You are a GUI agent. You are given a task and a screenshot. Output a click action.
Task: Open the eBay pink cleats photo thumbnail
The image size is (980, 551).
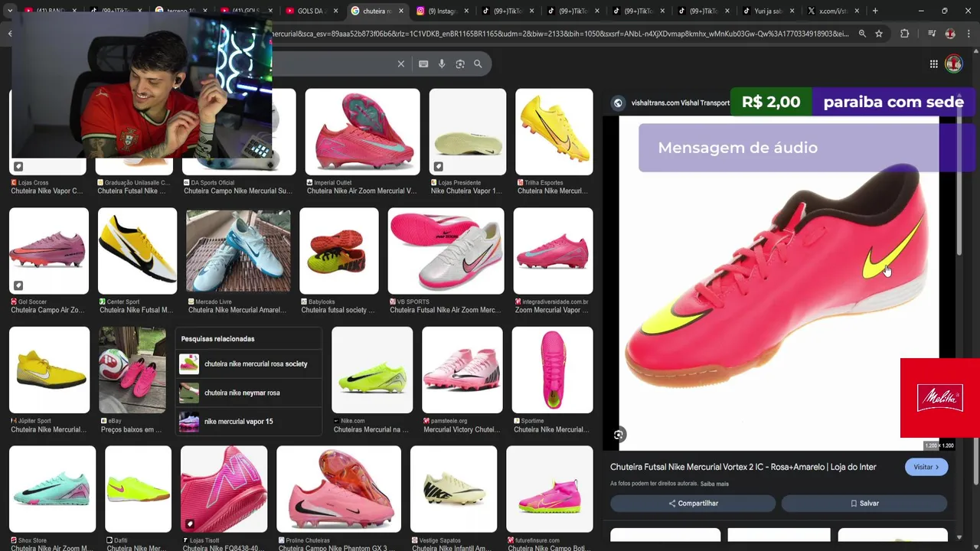point(132,370)
